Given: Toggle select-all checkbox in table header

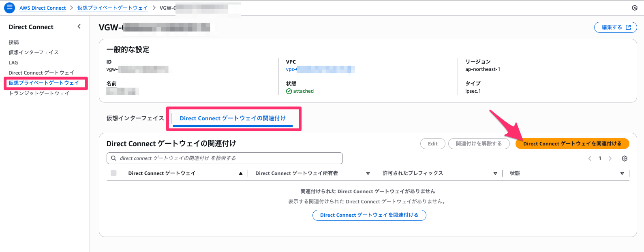Looking at the screenshot, I should tap(113, 173).
